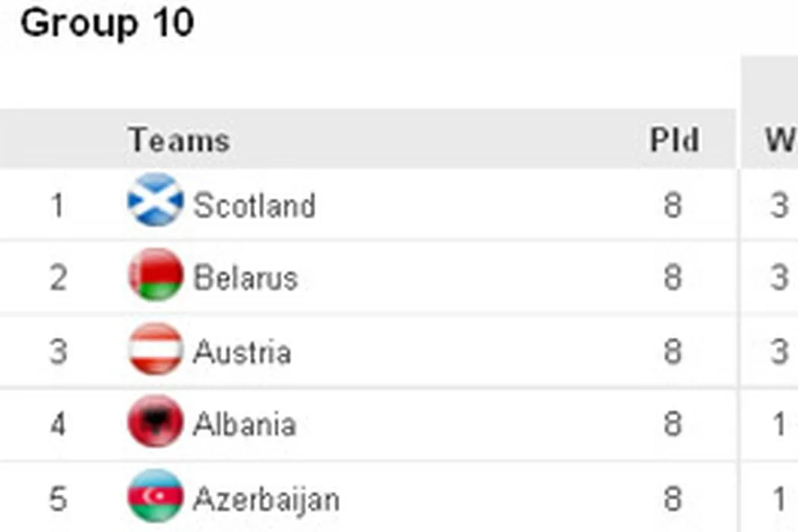Open the Scotland team link
Image resolution: width=798 pixels, height=532 pixels.
point(254,205)
